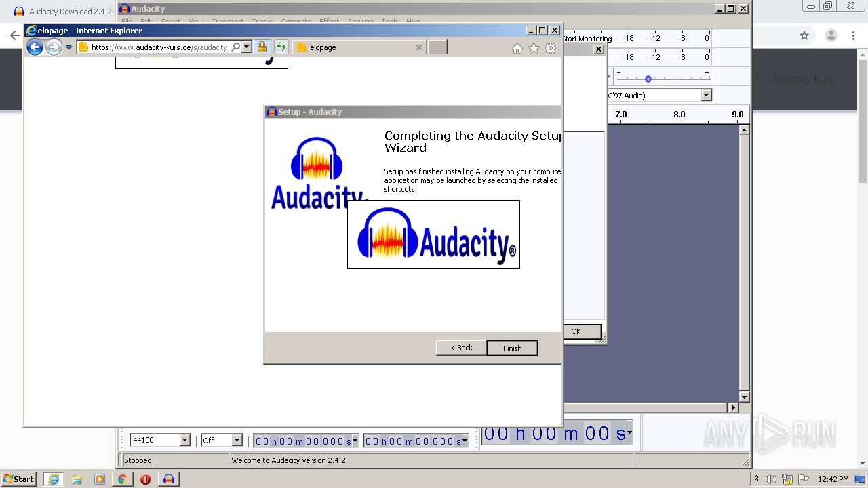Image resolution: width=868 pixels, height=488 pixels.
Task: Click the Internet Explorer Home icon
Action: point(517,48)
